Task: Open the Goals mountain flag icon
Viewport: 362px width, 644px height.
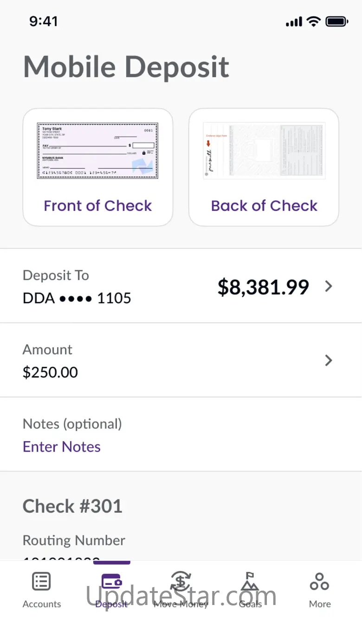Action: coord(250,581)
